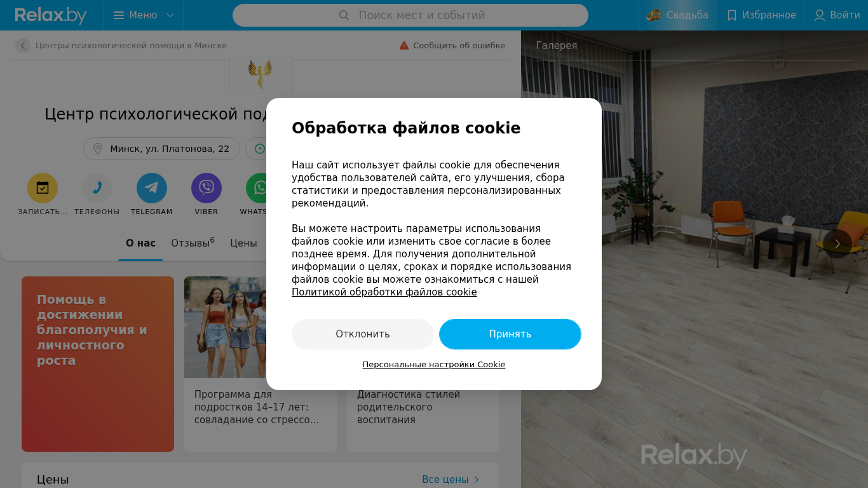Switch to the Цены tab
The image size is (868, 488).
[243, 243]
